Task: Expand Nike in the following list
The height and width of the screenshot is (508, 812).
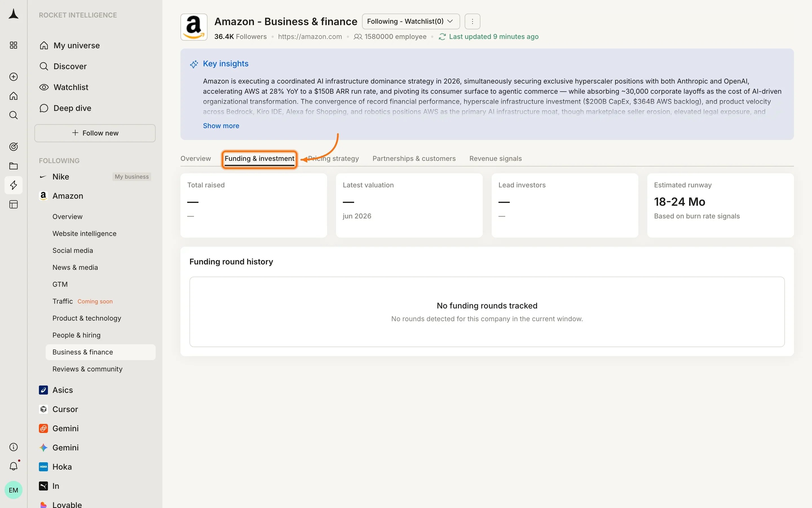Action: pyautogui.click(x=61, y=177)
